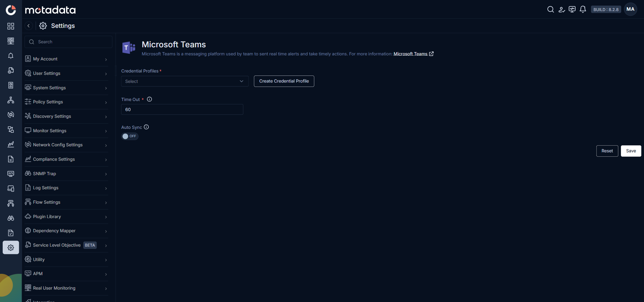Open the alert bell in the left rail

11,56
